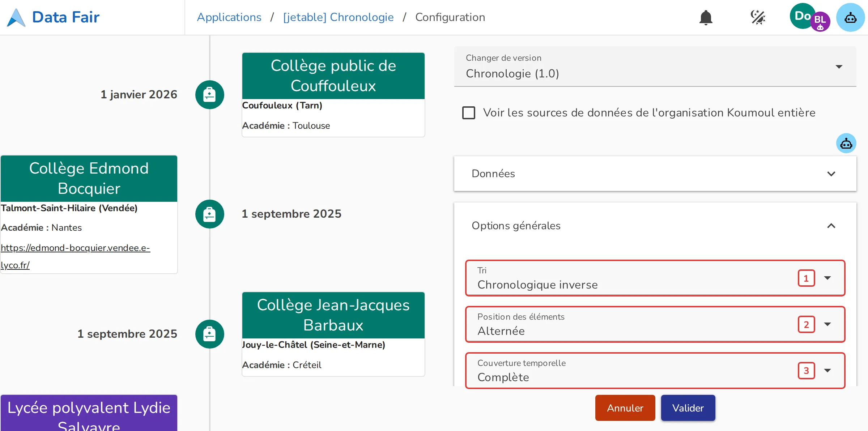The height and width of the screenshot is (431, 868).
Task: Click Académie : Nantes text
Action: point(41,228)
